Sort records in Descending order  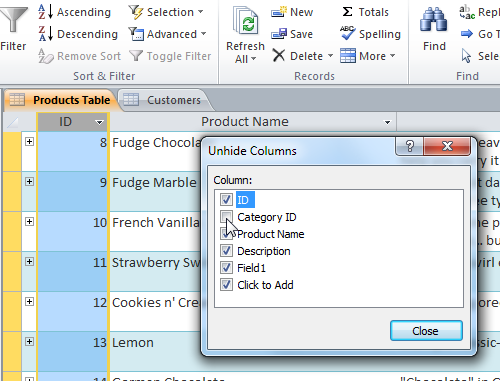point(78,34)
